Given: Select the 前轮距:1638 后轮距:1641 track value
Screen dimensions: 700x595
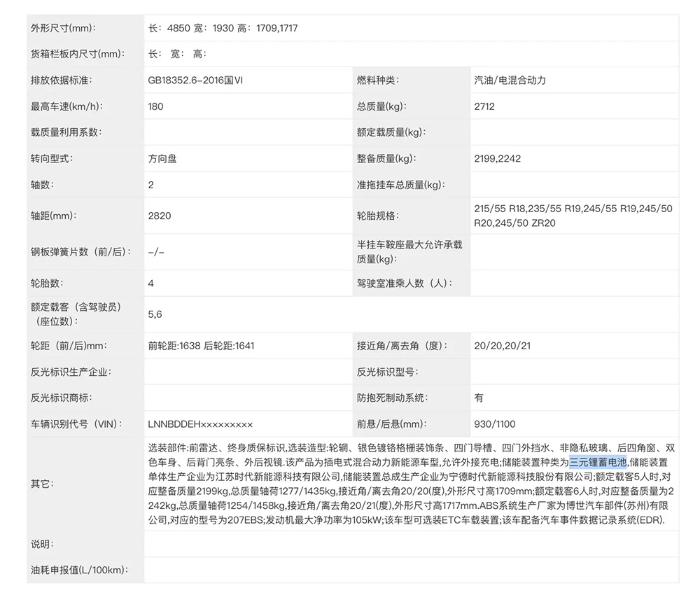Looking at the screenshot, I should point(200,346).
